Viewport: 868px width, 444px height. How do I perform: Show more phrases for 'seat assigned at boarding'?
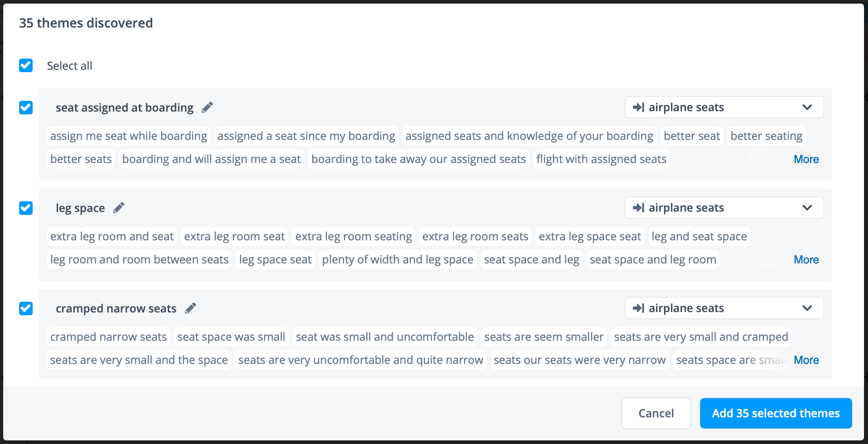pos(806,159)
